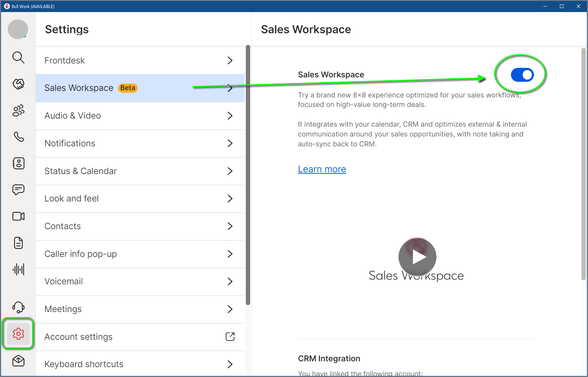Click the user avatar at the sidebar top
The height and width of the screenshot is (377, 588).
(x=18, y=29)
